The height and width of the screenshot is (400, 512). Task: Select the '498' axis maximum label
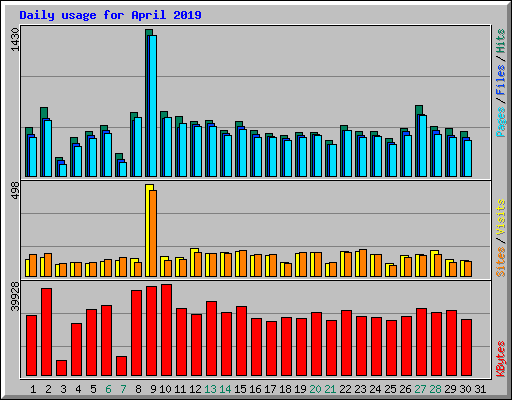(x=15, y=191)
